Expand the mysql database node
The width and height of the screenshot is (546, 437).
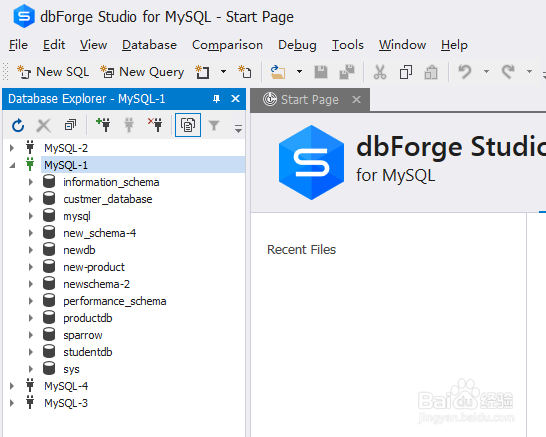(31, 216)
